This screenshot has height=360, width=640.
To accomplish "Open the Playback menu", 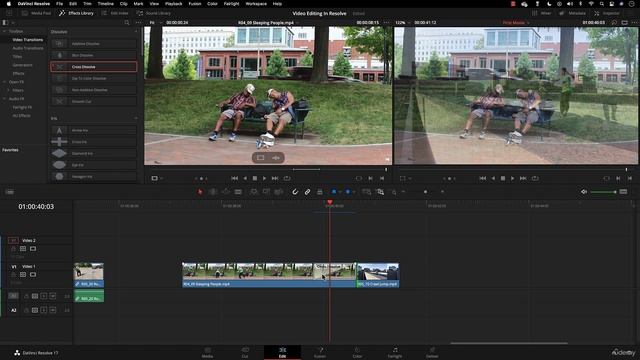I will click(x=173, y=4).
